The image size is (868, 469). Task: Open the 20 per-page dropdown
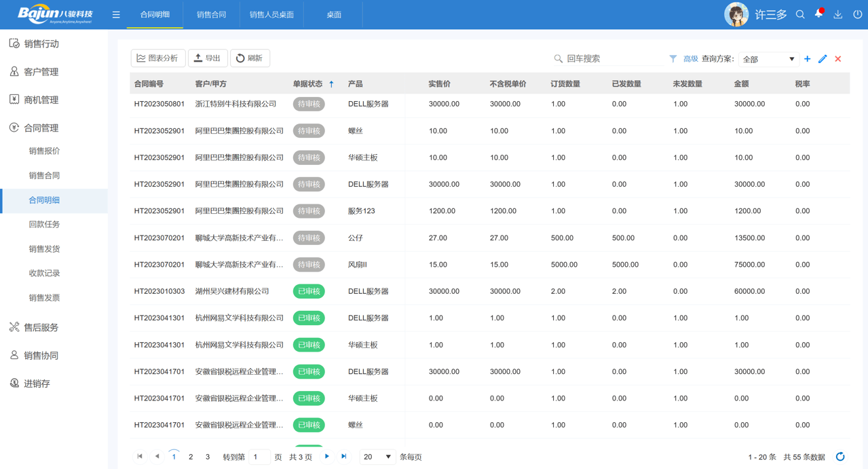coord(377,457)
